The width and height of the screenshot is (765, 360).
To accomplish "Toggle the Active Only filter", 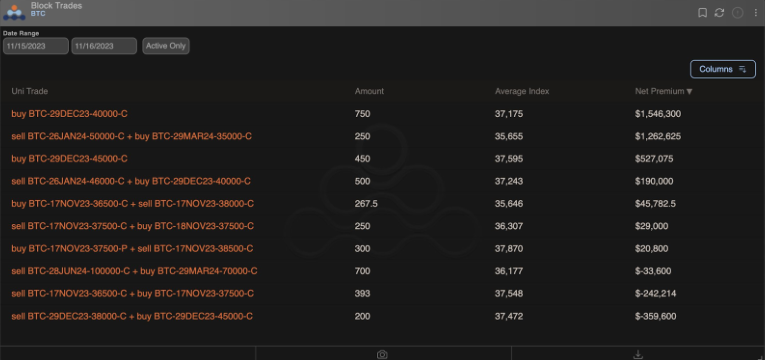I will click(166, 46).
